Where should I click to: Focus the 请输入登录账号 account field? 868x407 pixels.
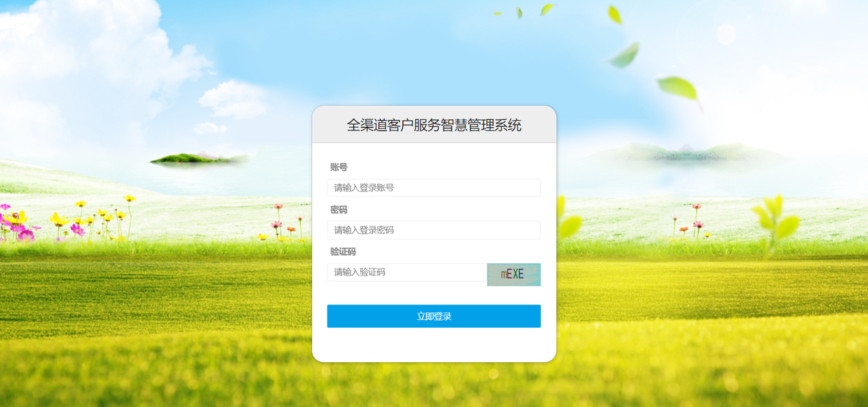(x=434, y=188)
